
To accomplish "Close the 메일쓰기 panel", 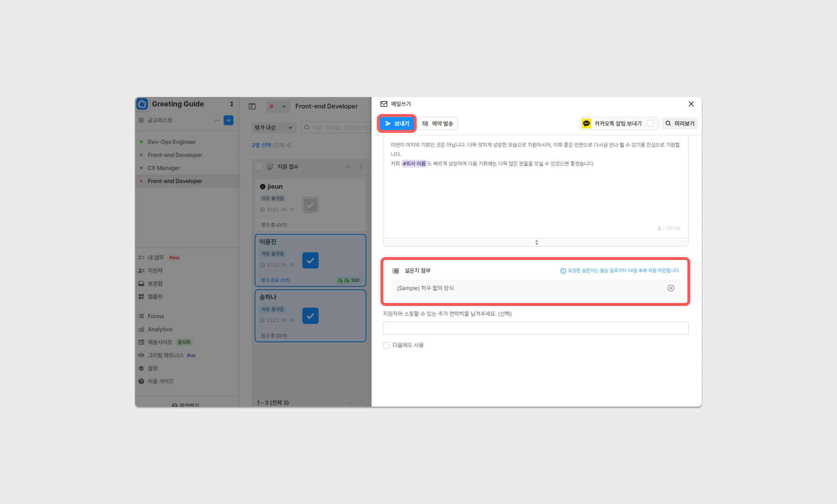I will (691, 104).
